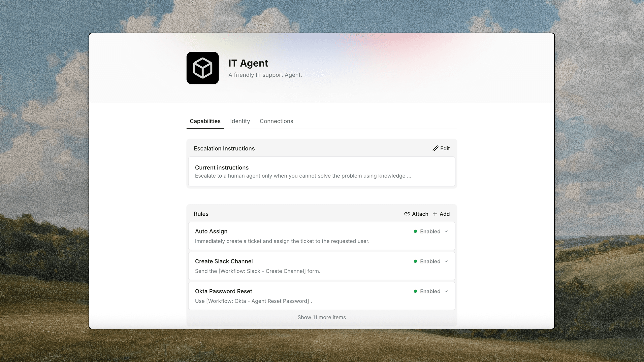Select the Capabilities tab

pyautogui.click(x=205, y=121)
